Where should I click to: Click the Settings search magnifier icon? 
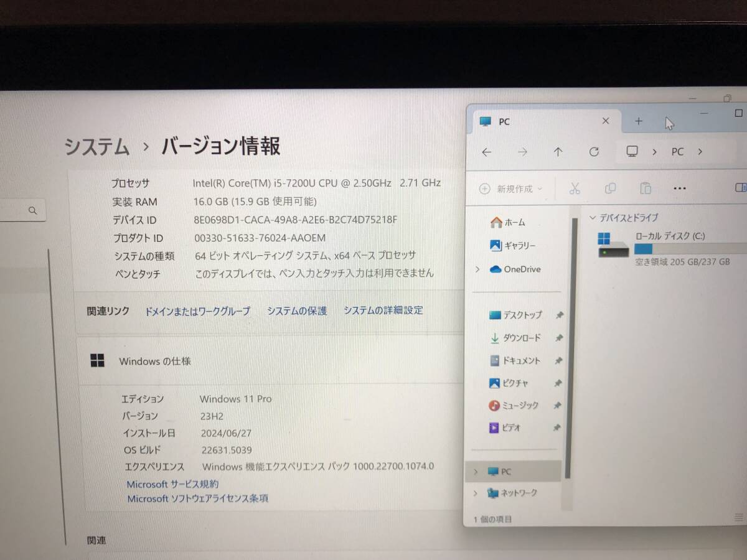(32, 211)
